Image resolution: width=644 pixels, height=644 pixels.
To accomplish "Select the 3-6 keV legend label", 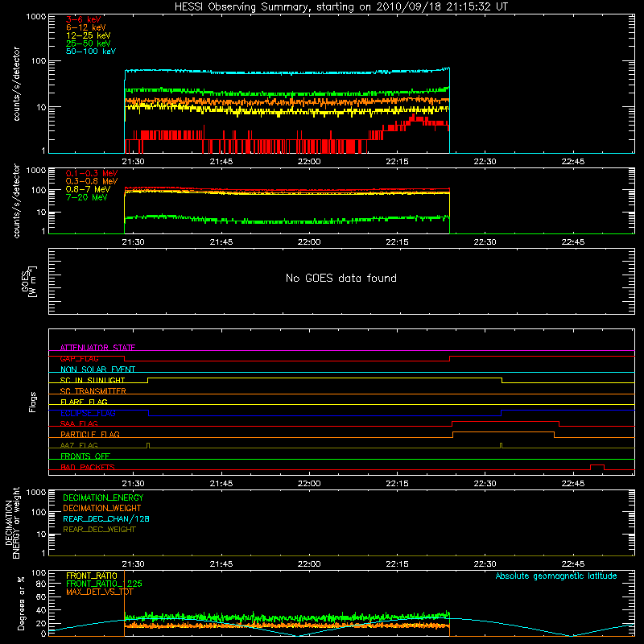I will click(x=84, y=19).
